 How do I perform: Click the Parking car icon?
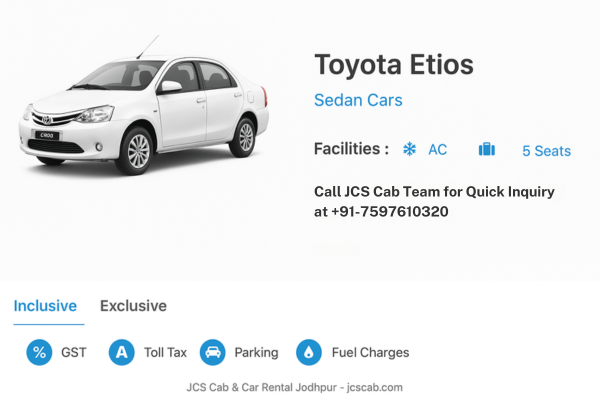pyautogui.click(x=212, y=352)
